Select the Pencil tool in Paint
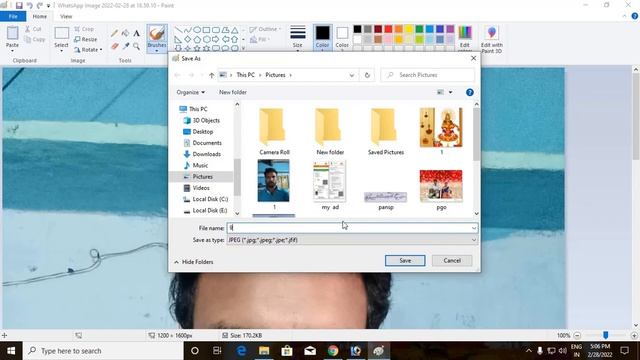This screenshot has height=360, width=640. pyautogui.click(x=115, y=33)
